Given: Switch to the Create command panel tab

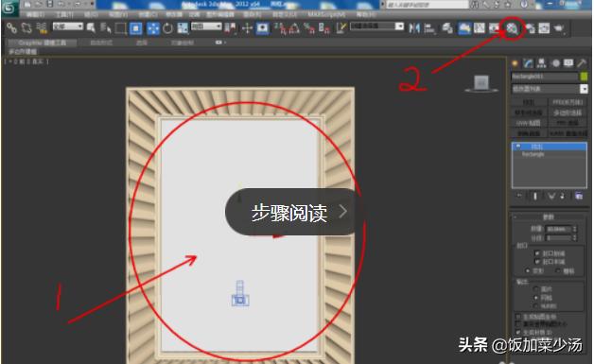Looking at the screenshot, I should click(515, 63).
